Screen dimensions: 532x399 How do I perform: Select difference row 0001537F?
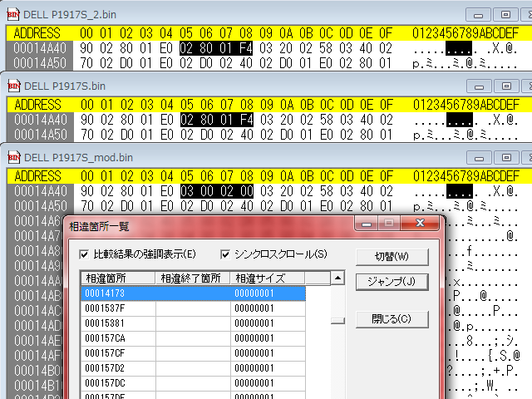193,308
